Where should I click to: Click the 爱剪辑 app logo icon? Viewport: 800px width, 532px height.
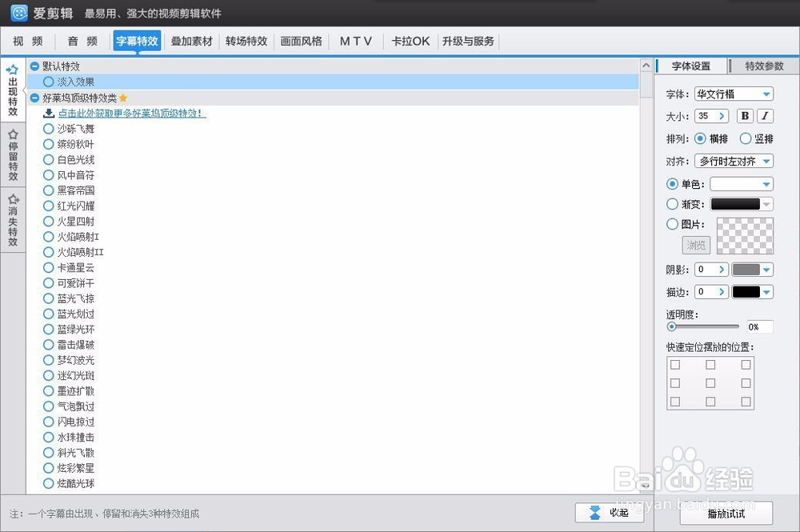[19, 13]
